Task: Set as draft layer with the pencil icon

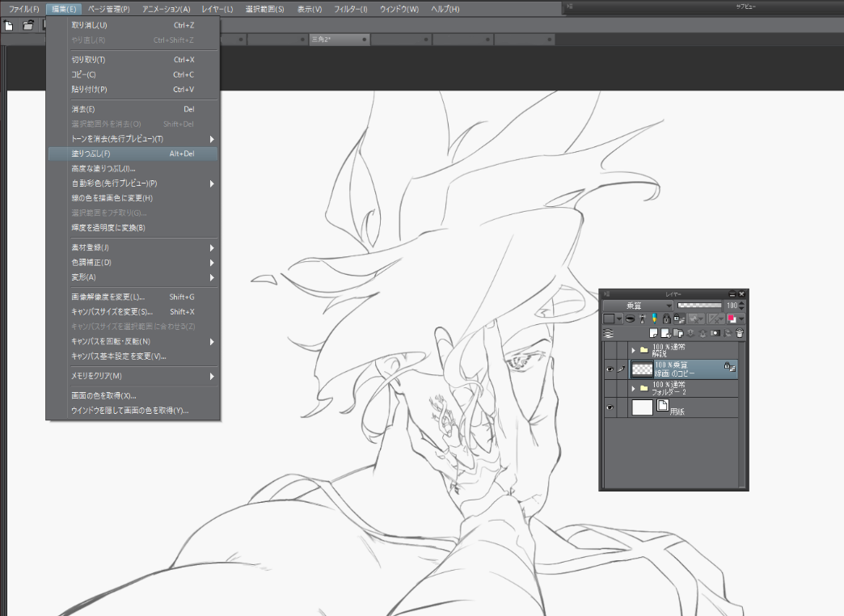Action: coord(654,319)
